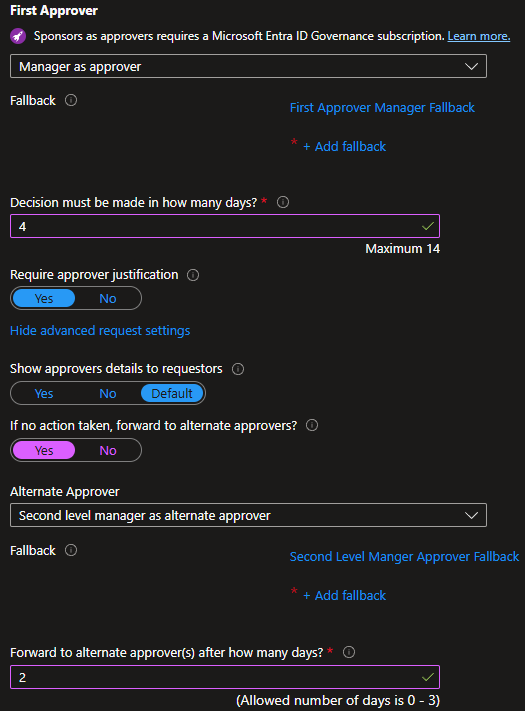Click info icon for Require approver justification

point(193,275)
